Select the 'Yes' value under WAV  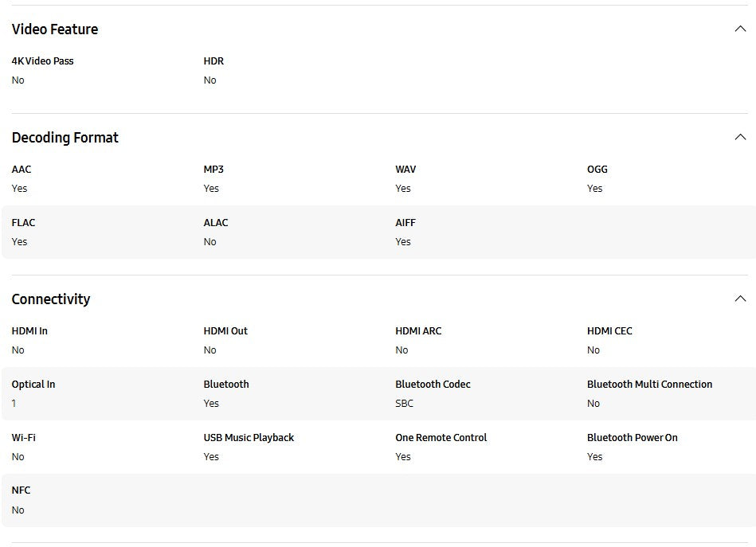click(x=403, y=189)
